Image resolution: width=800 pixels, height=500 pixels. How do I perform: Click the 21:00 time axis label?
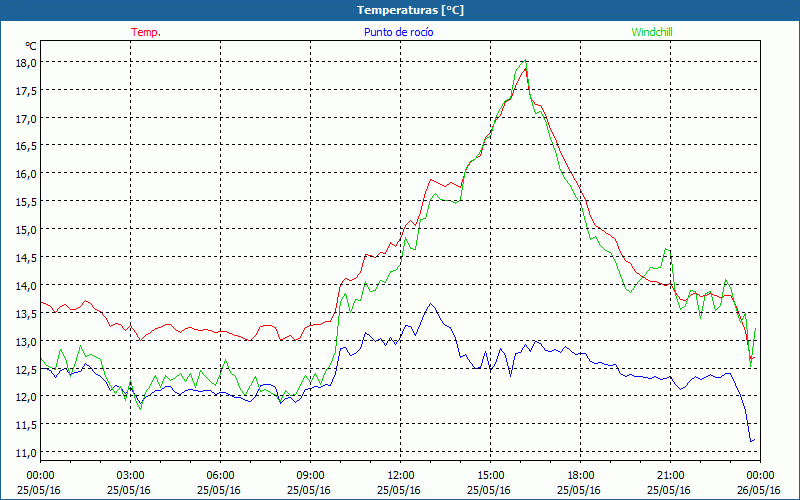pyautogui.click(x=670, y=476)
